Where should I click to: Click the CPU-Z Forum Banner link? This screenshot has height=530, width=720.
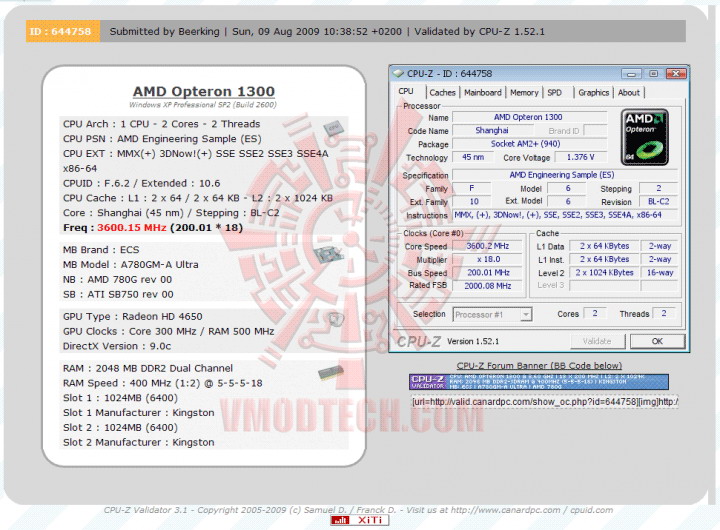[539, 366]
